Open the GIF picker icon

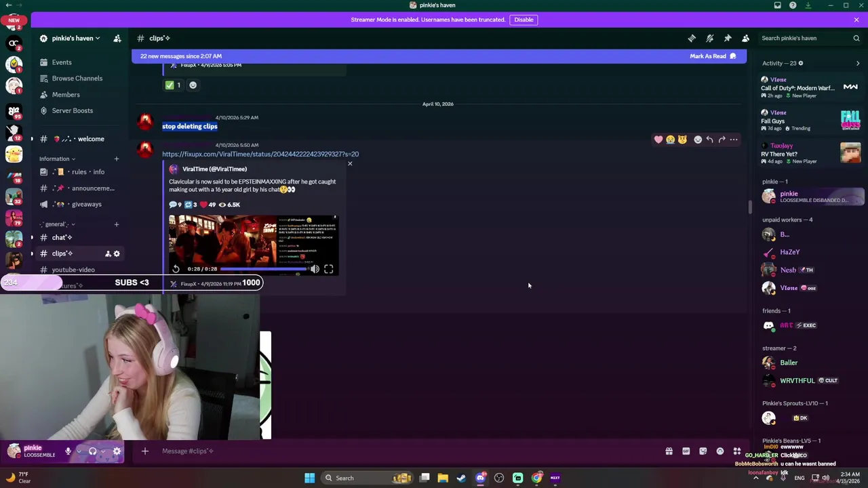pyautogui.click(x=686, y=451)
